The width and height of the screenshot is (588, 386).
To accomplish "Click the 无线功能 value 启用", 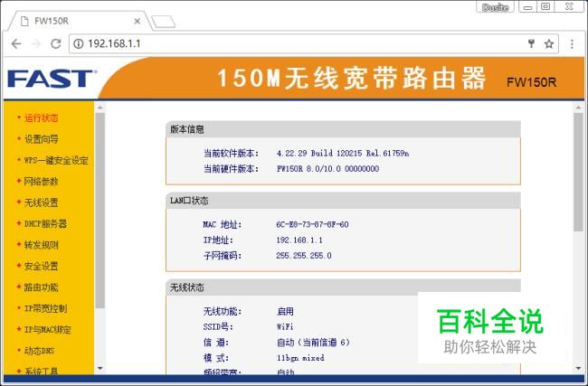I will 285,311.
